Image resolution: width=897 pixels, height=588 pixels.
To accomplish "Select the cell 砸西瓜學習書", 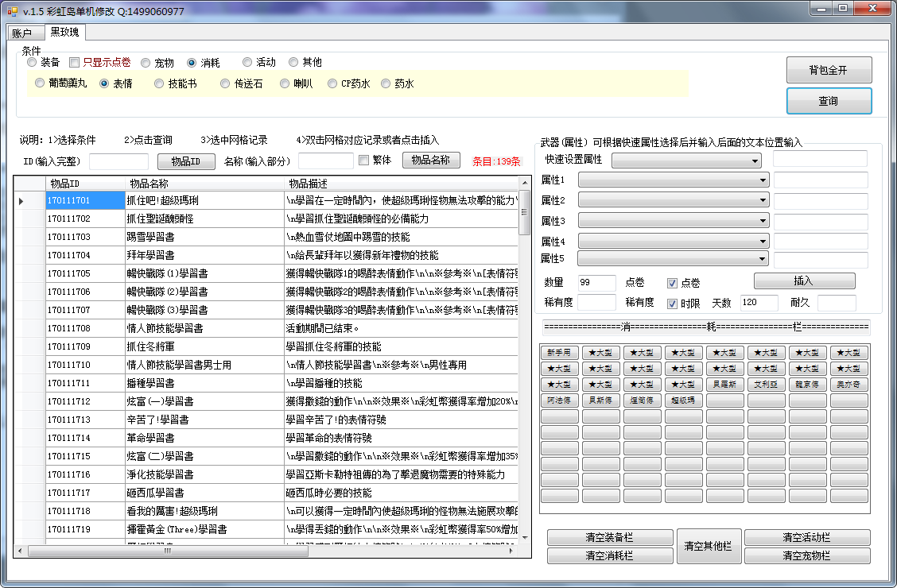I will click(205, 493).
